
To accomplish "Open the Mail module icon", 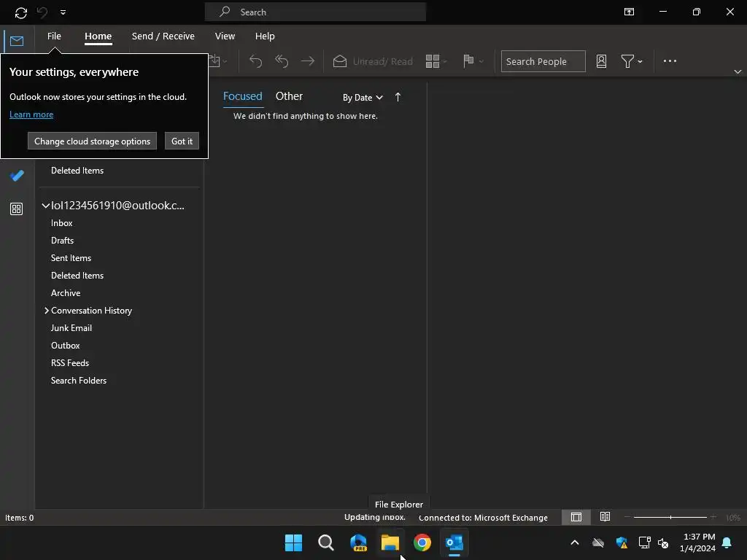I will pyautogui.click(x=17, y=41).
